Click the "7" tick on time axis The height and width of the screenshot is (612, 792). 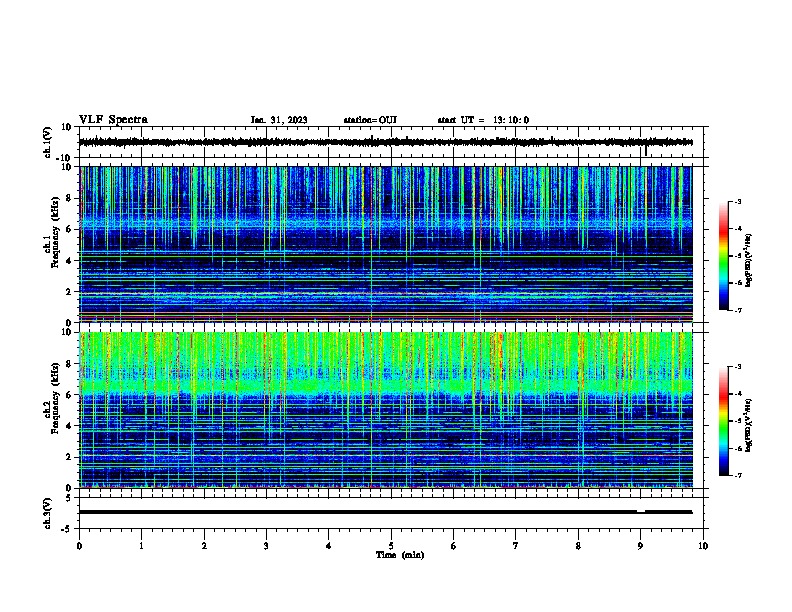516,546
